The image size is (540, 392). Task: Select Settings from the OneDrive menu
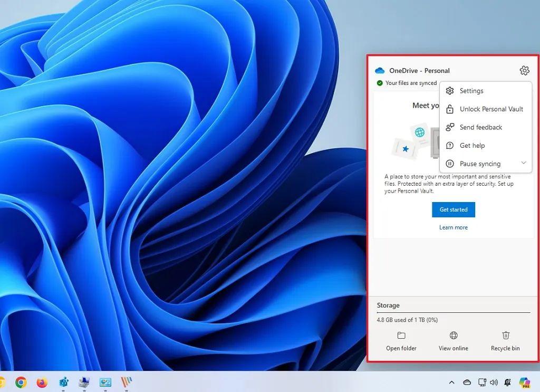(471, 91)
